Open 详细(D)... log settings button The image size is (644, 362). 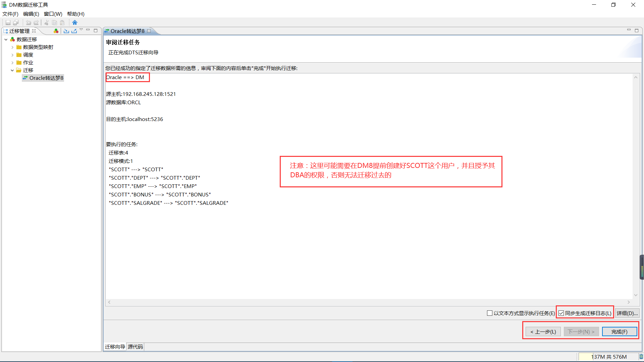pos(627,313)
